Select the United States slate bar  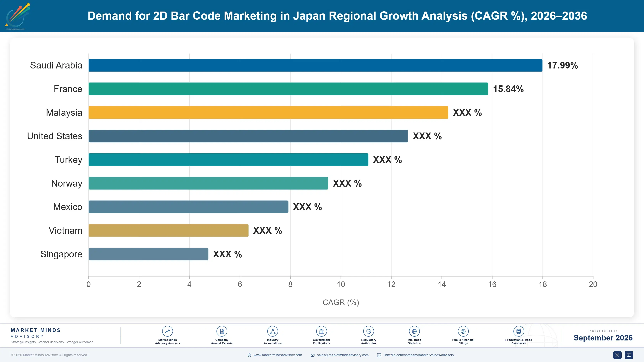[x=248, y=136]
